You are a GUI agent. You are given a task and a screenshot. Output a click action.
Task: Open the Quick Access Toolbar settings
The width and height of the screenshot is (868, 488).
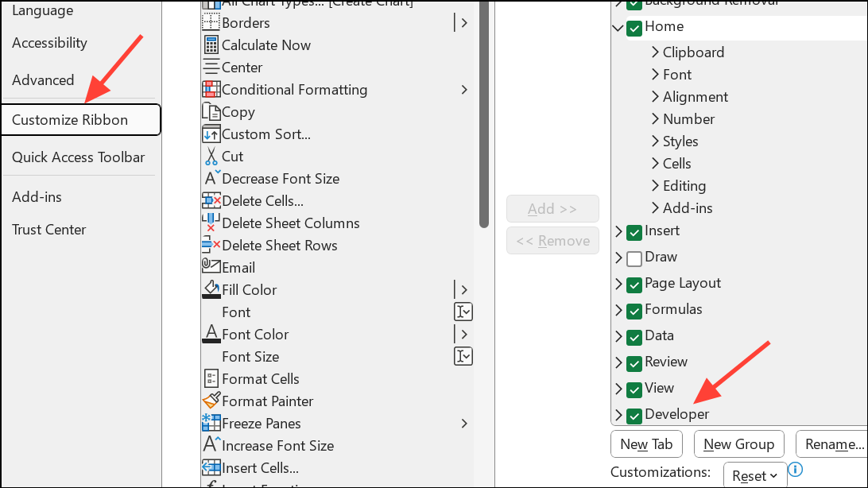click(79, 157)
